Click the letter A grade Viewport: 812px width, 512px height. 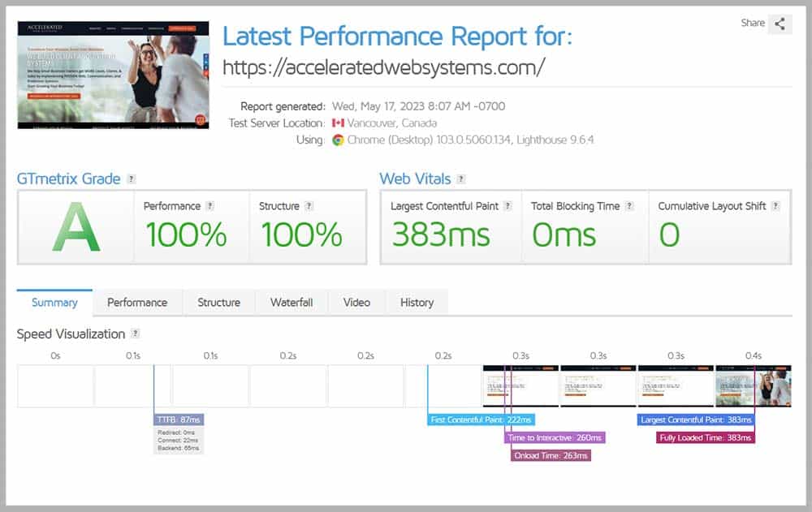pyautogui.click(x=76, y=226)
